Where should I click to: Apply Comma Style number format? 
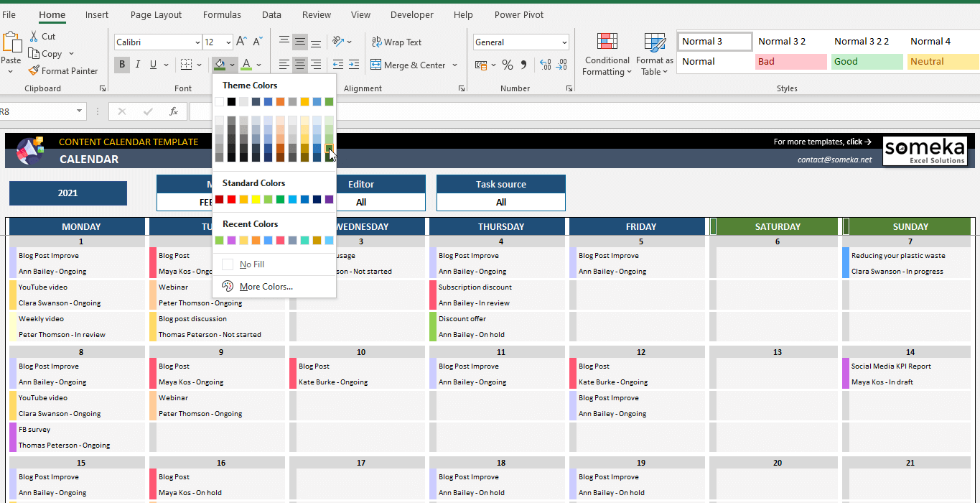pyautogui.click(x=523, y=65)
